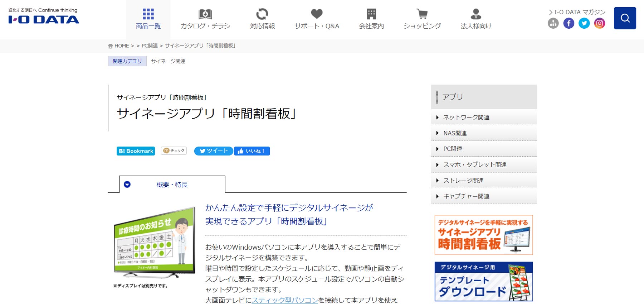The height and width of the screenshot is (306, 644).
Task: Expand PC関連 in the app sidebar
Action: coord(484,149)
